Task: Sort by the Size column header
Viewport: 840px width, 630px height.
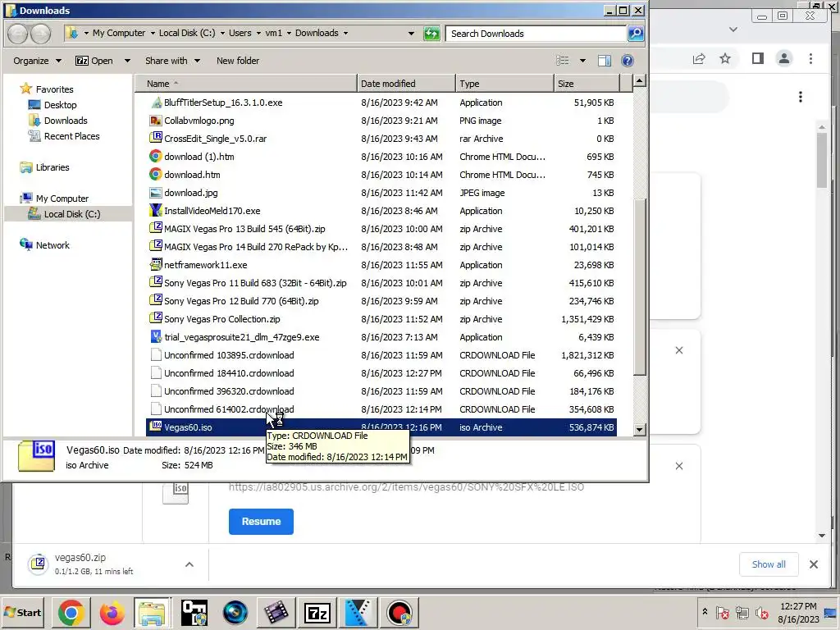Action: 587,84
